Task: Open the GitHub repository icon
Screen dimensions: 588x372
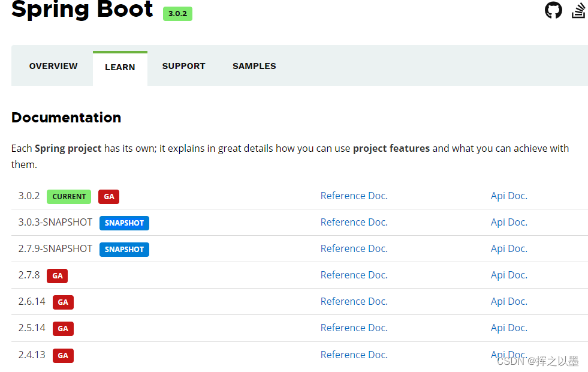Action: [x=553, y=10]
